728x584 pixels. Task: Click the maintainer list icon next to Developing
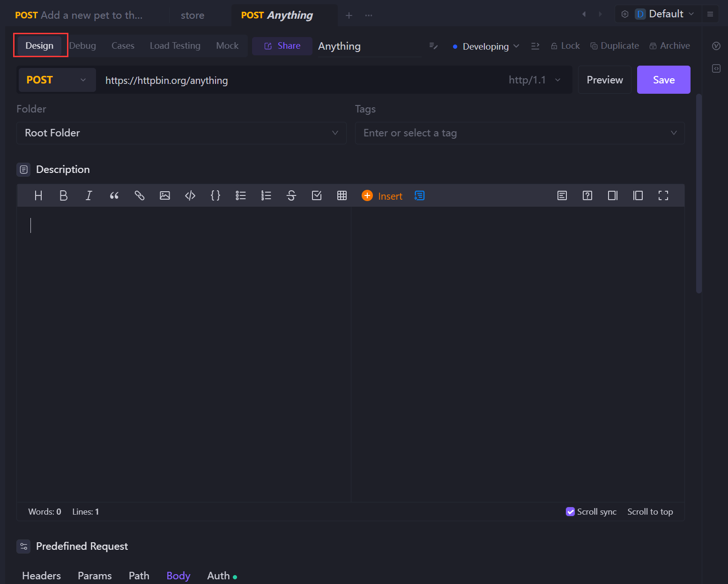pos(535,46)
